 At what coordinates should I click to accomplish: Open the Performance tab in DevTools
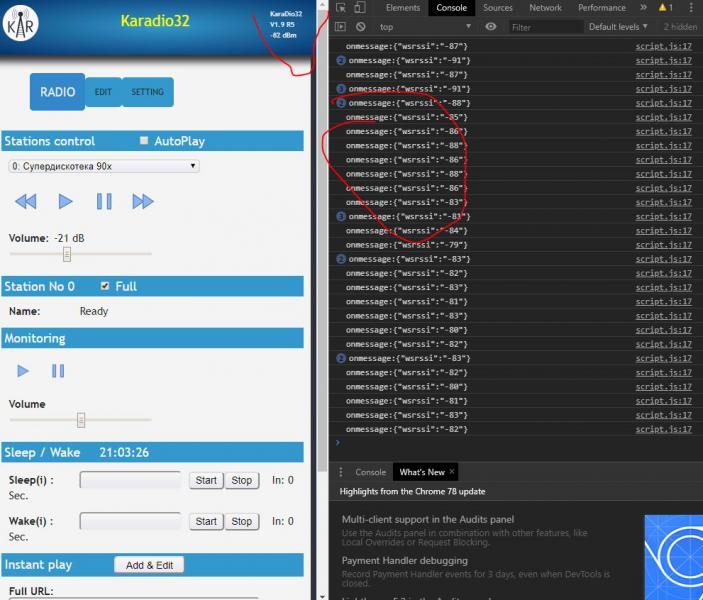click(x=602, y=8)
